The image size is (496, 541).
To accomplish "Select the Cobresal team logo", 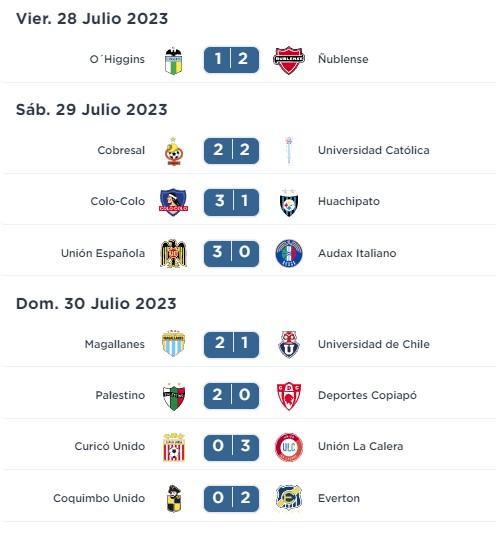I will (173, 151).
